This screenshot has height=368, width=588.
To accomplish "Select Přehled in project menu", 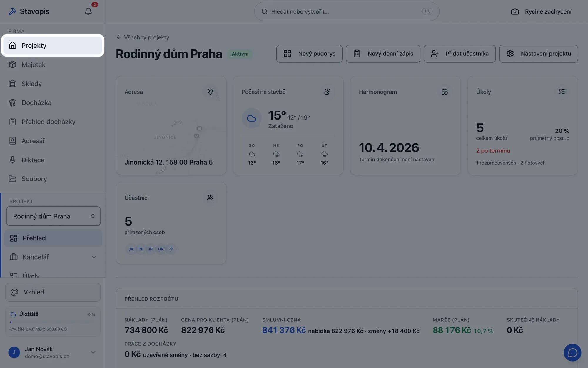I will point(53,238).
